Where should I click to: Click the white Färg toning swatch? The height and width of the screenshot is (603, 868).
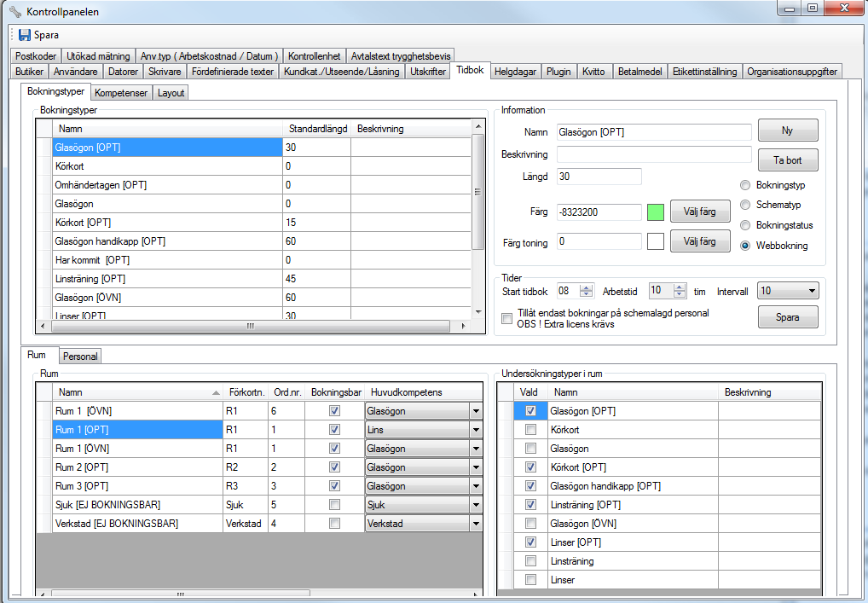[656, 241]
